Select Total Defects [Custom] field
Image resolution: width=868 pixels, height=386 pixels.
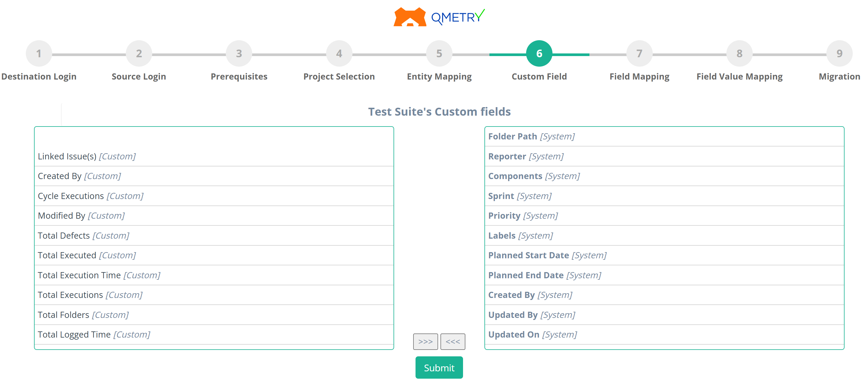coord(214,235)
